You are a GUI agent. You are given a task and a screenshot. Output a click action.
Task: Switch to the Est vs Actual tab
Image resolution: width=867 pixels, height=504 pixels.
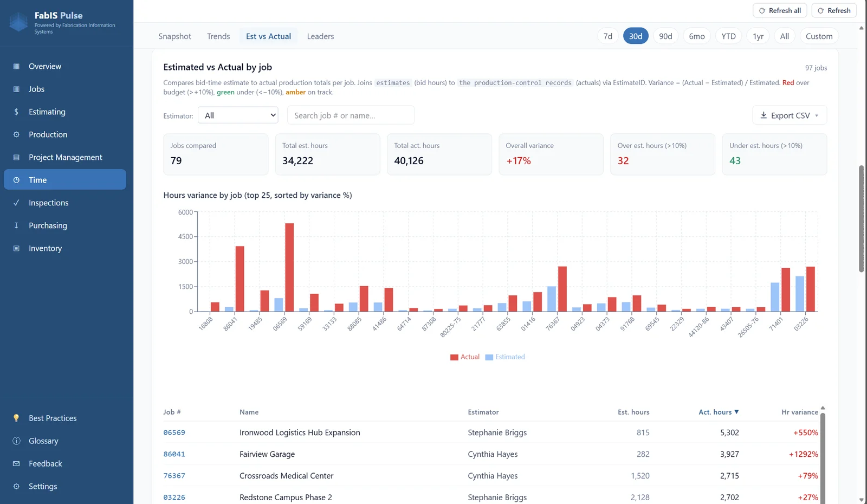click(268, 36)
